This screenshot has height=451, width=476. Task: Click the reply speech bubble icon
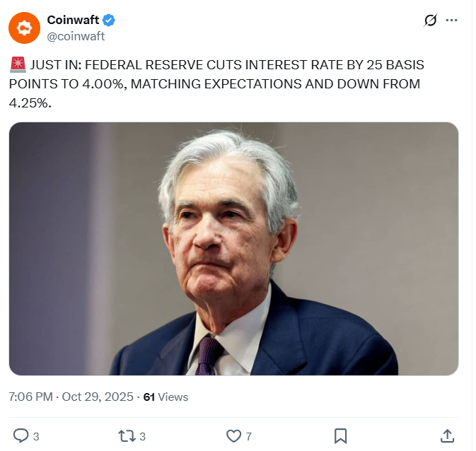(x=21, y=435)
